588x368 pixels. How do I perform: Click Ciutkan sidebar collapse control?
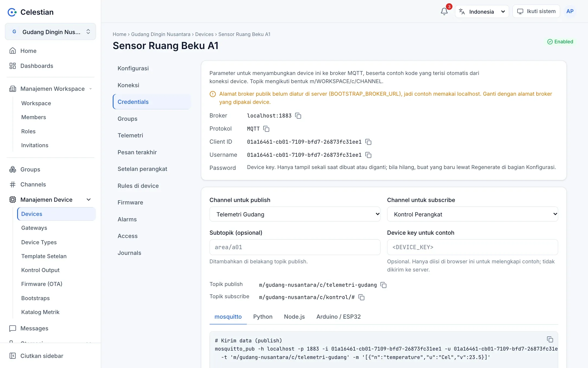(x=50, y=356)
